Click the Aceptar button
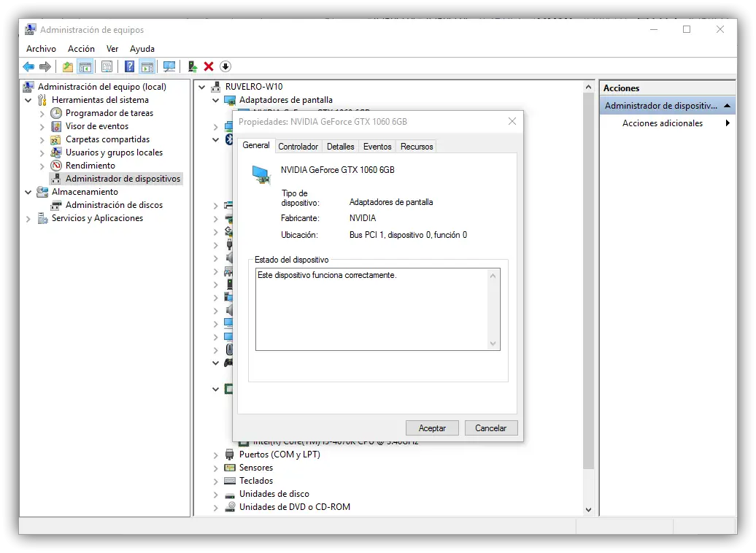Image resolution: width=756 pixels, height=553 pixels. (x=432, y=428)
